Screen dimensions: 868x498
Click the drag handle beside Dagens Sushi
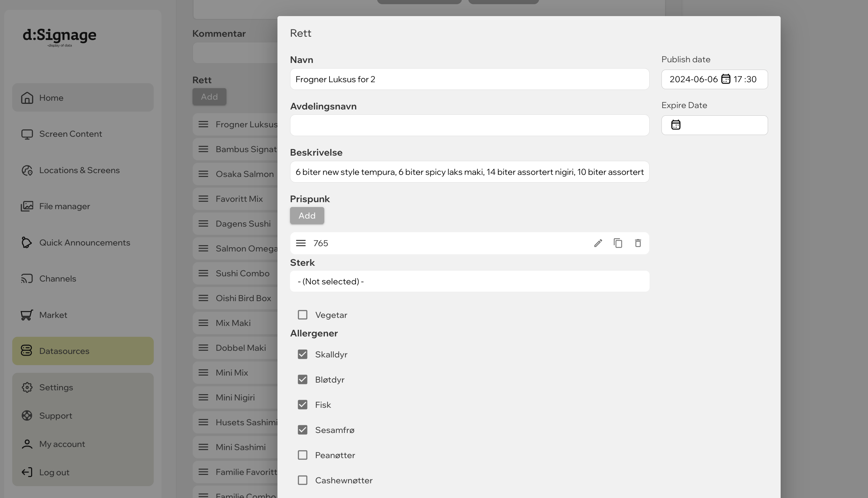click(203, 223)
